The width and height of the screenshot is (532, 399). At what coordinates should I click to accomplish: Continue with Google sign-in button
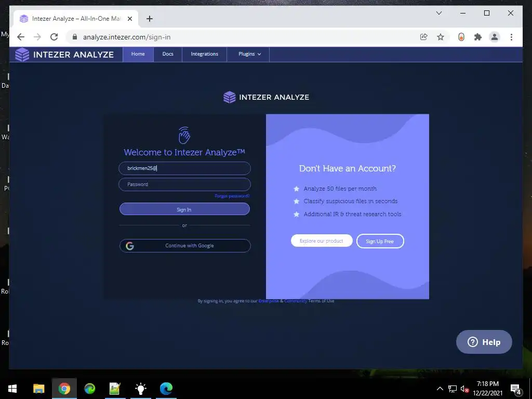[185, 246]
